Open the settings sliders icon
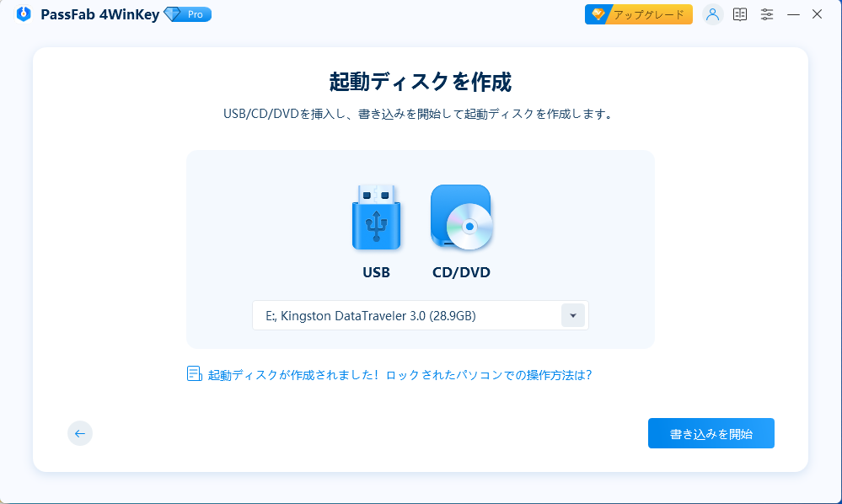 click(766, 14)
